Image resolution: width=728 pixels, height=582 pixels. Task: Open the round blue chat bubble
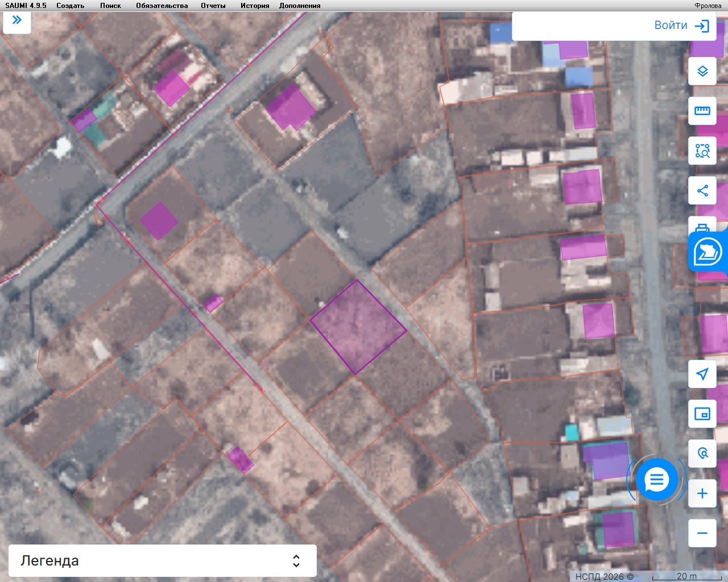pos(657,480)
